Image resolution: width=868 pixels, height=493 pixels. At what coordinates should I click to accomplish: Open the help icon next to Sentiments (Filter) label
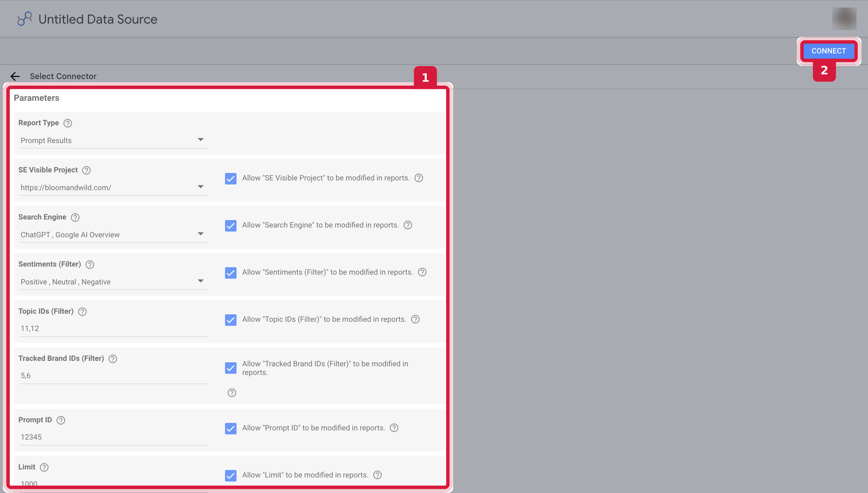pyautogui.click(x=90, y=264)
